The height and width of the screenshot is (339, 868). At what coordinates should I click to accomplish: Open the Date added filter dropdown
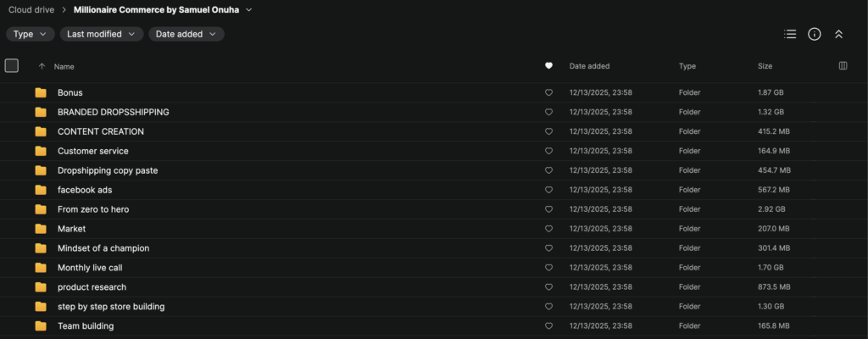[x=186, y=35]
